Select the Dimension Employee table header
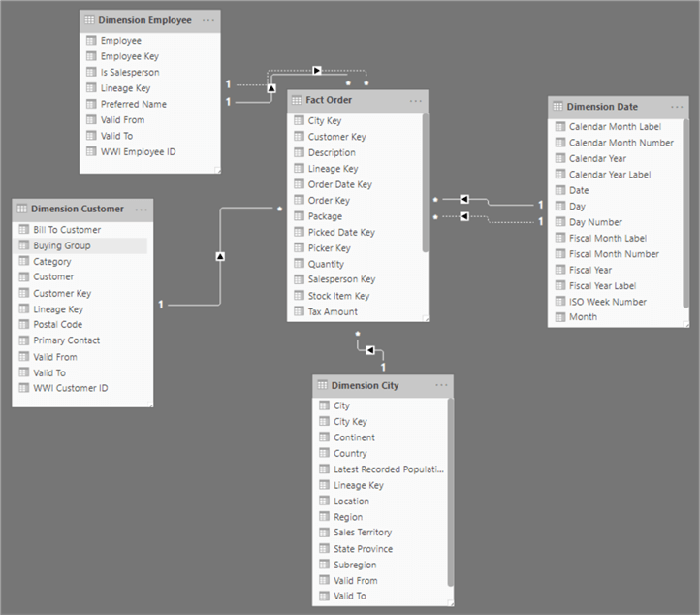Image resolution: width=700 pixels, height=615 pixels. click(x=150, y=20)
